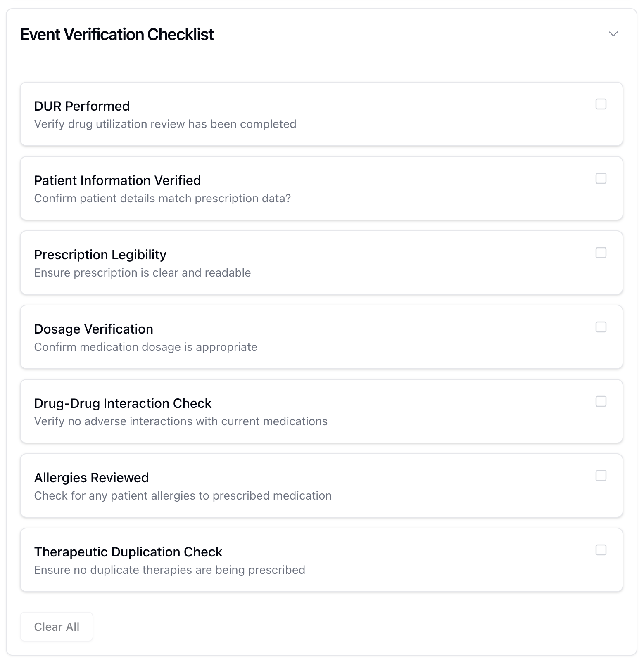Select the Dosage Verification label
The height and width of the screenshot is (663, 644).
[93, 329]
